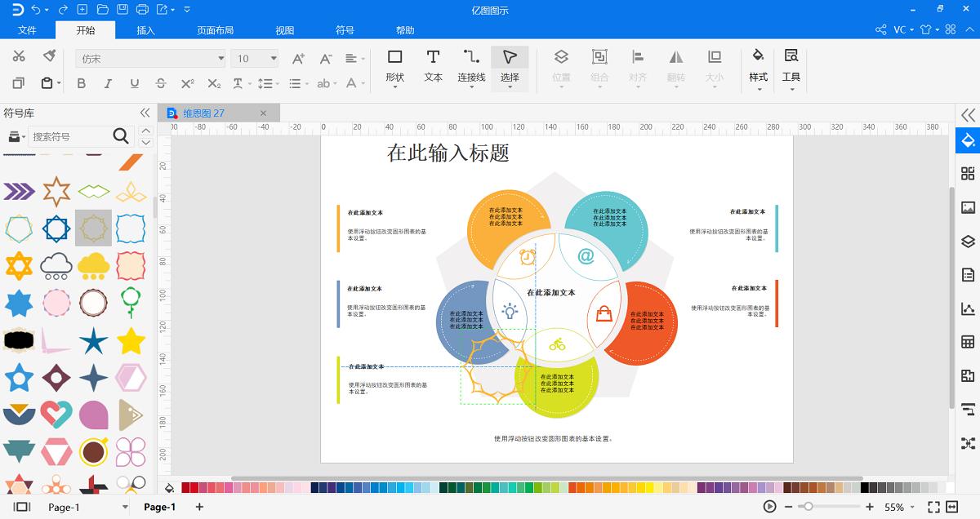
Task: Select the 形状 (Shape) tool
Action: click(394, 65)
